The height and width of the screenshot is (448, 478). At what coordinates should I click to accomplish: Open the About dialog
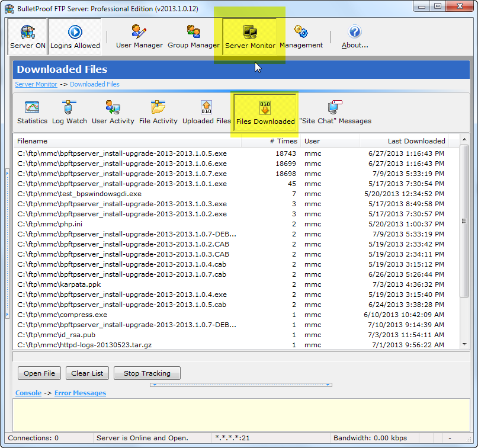[x=355, y=37]
